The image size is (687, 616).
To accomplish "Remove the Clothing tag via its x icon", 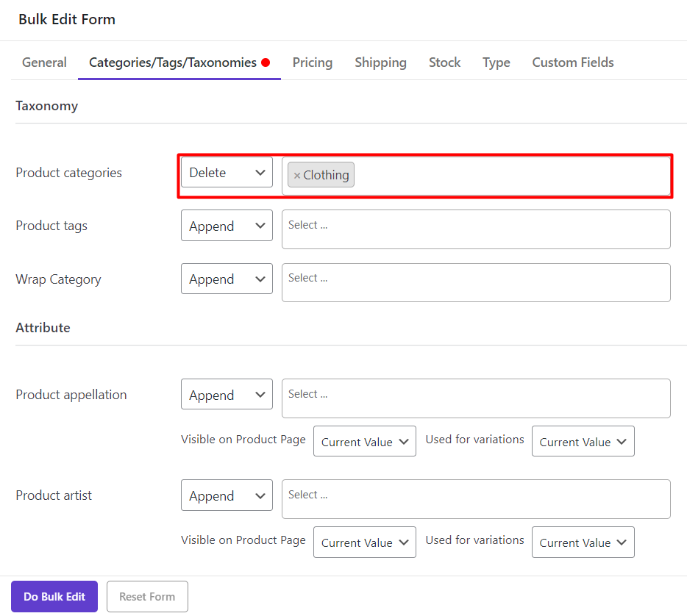I will (x=297, y=176).
